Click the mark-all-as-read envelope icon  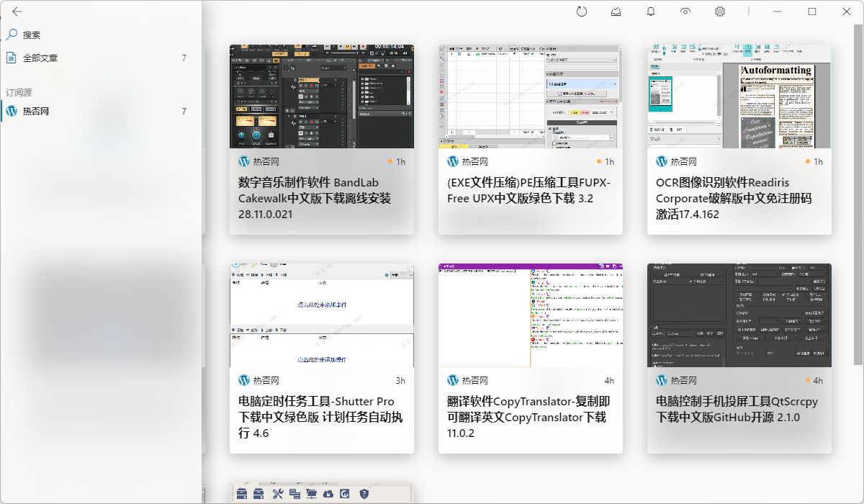pyautogui.click(x=616, y=12)
